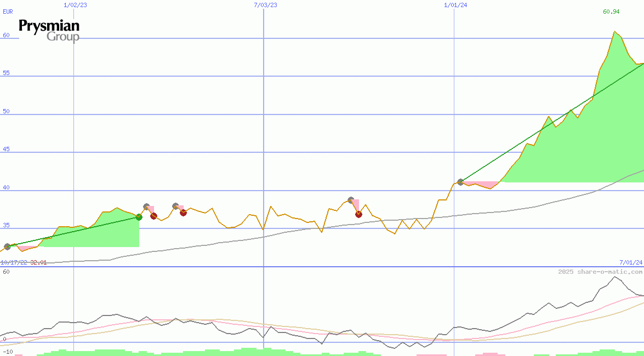Select the middle red marker of the three
The height and width of the screenshot is (356, 644).
(183, 213)
